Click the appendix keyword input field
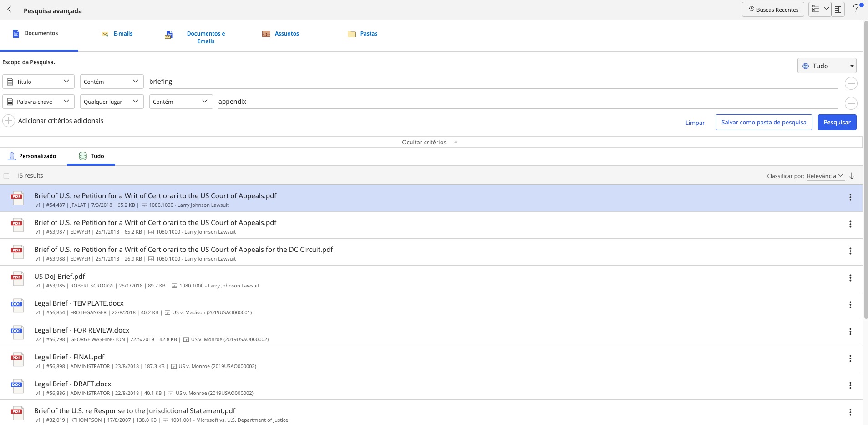This screenshot has width=868, height=425. (x=527, y=102)
